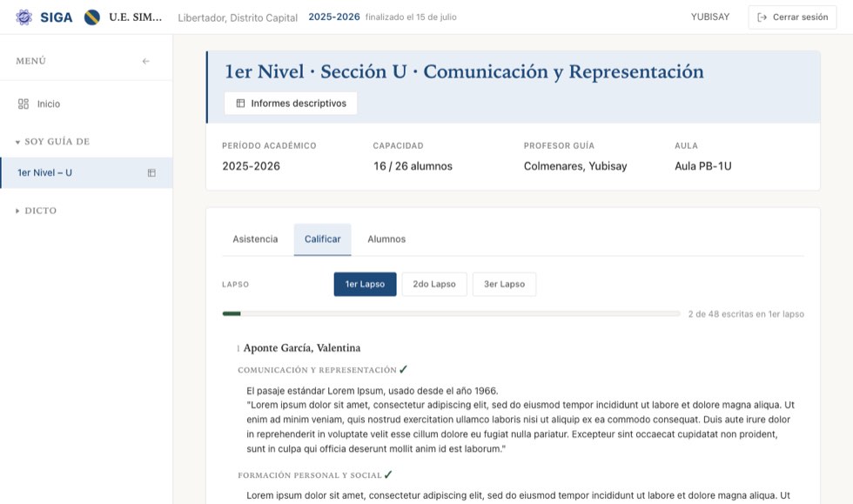Image resolution: width=853 pixels, height=504 pixels.
Task: Click the Lorem ipsum text under Comunicación y Representación
Action: [521, 420]
